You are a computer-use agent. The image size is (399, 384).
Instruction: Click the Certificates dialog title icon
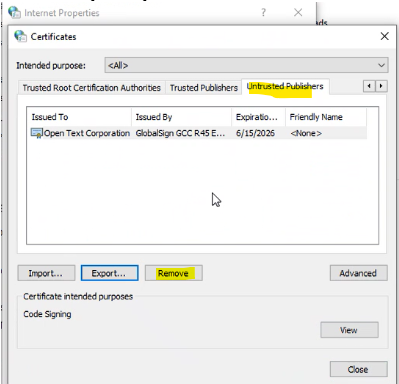[20, 36]
